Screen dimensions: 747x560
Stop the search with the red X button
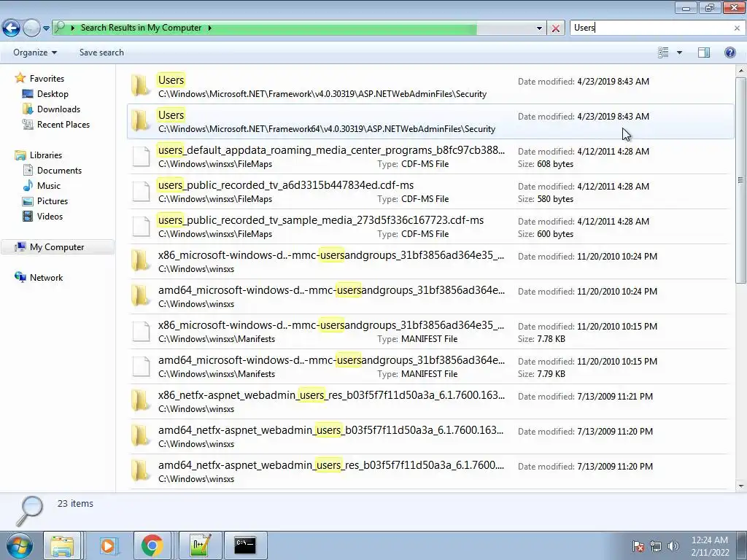[x=555, y=28]
